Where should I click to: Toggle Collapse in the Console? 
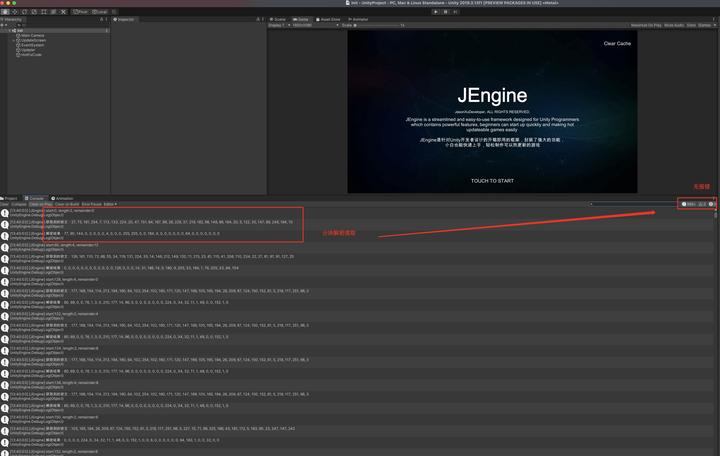click(19, 204)
